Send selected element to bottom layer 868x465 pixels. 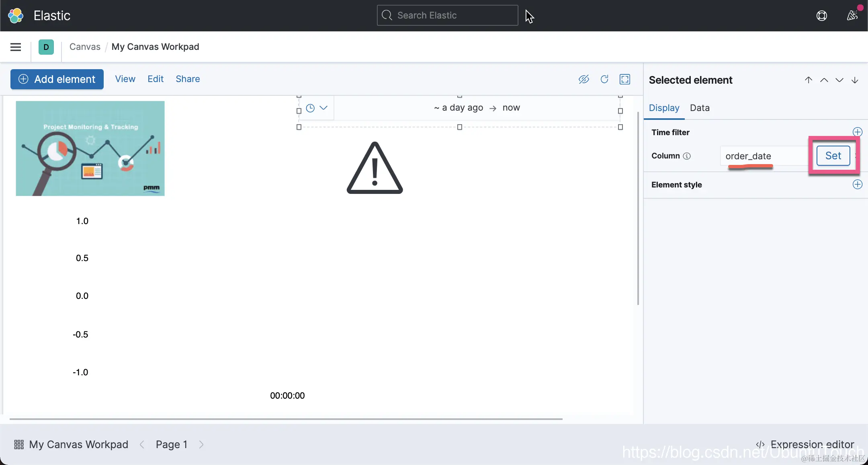click(855, 80)
